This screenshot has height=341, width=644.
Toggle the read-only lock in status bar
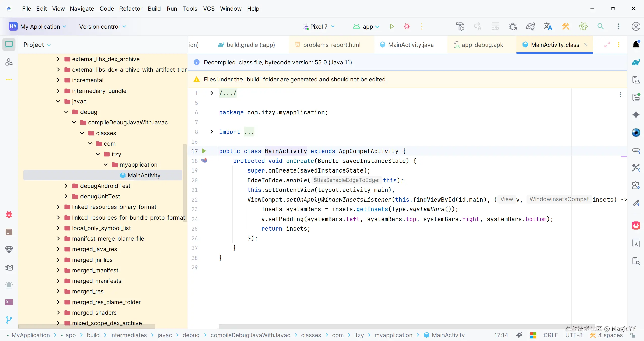pyautogui.click(x=633, y=335)
